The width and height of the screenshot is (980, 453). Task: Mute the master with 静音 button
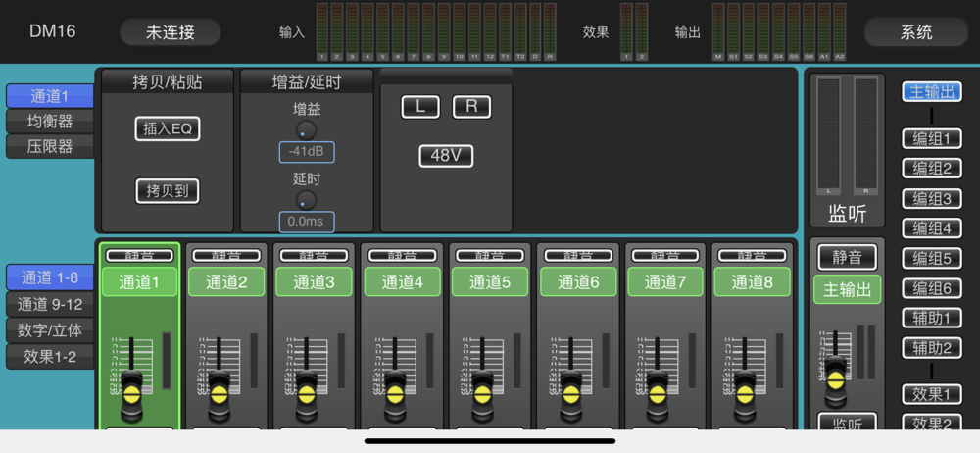click(848, 257)
